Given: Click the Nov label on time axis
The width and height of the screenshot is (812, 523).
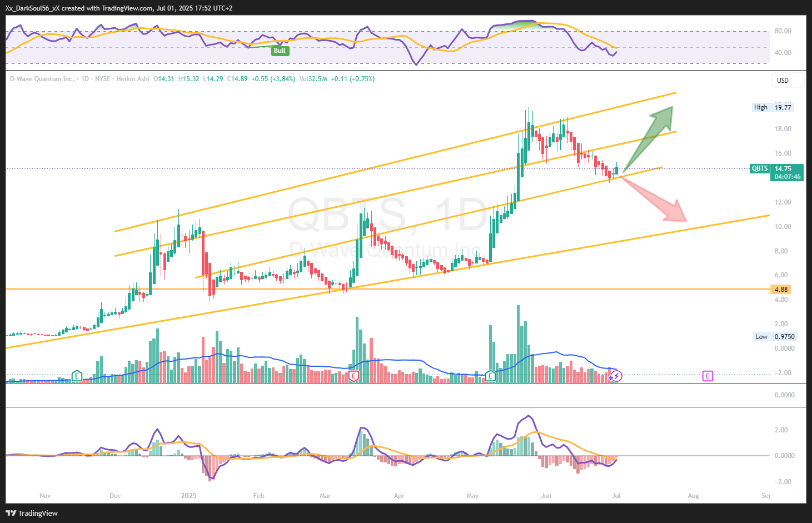Looking at the screenshot, I should (46, 496).
